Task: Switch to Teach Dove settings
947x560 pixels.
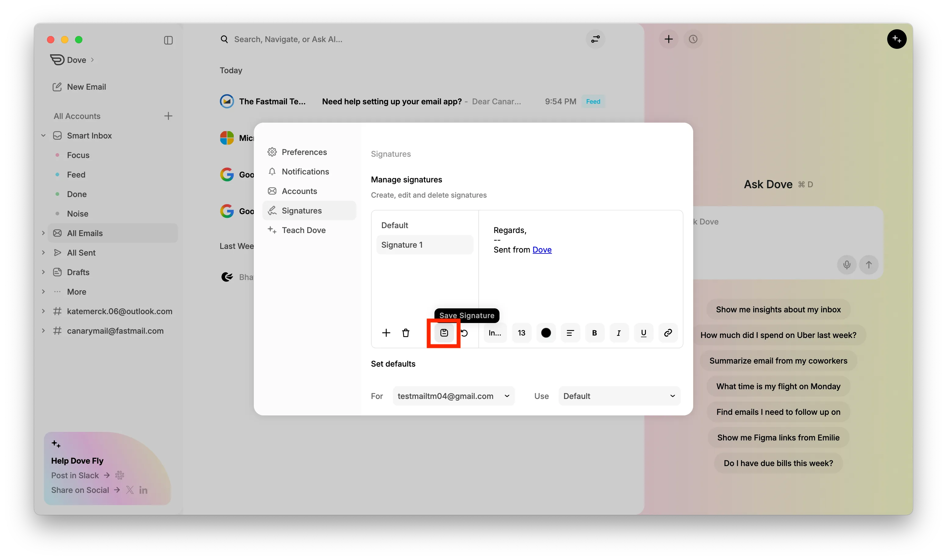Action: [x=303, y=230]
